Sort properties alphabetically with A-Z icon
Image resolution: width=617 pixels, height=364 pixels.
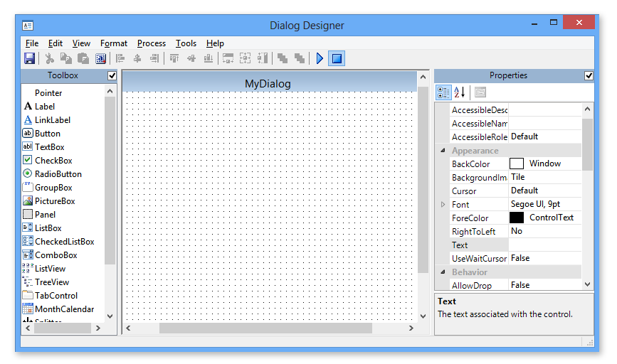pyautogui.click(x=459, y=92)
